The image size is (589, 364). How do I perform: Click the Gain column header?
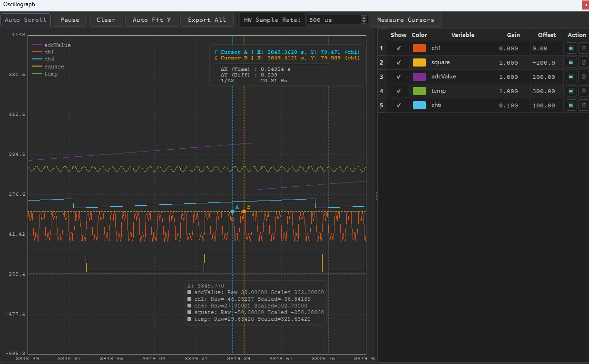[x=513, y=35]
